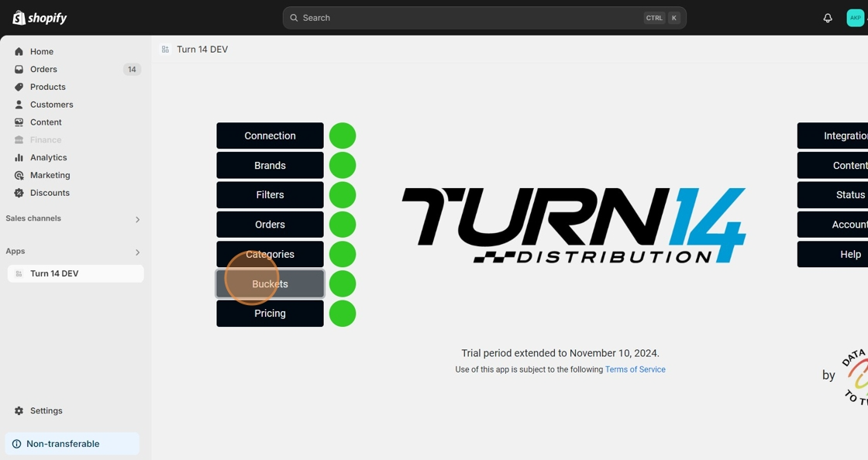The image size is (868, 460).
Task: Click the Home house icon
Action: point(19,51)
